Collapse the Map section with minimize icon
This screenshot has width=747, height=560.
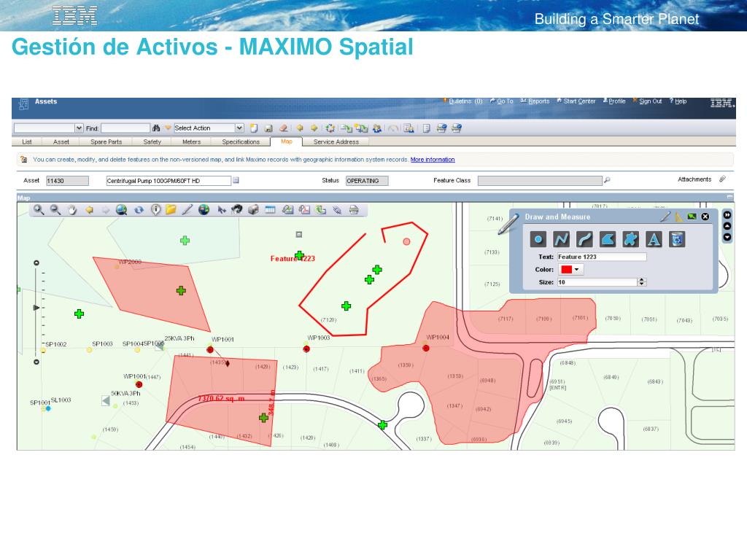(x=729, y=197)
